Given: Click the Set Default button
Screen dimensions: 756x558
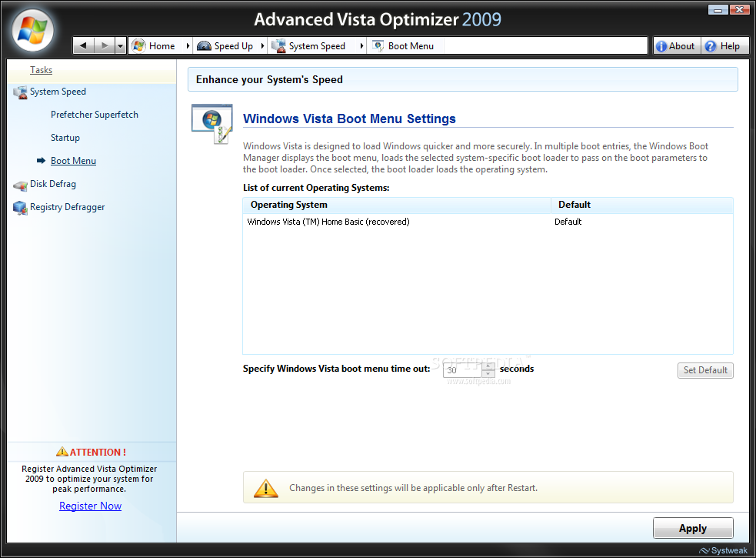Looking at the screenshot, I should [705, 370].
